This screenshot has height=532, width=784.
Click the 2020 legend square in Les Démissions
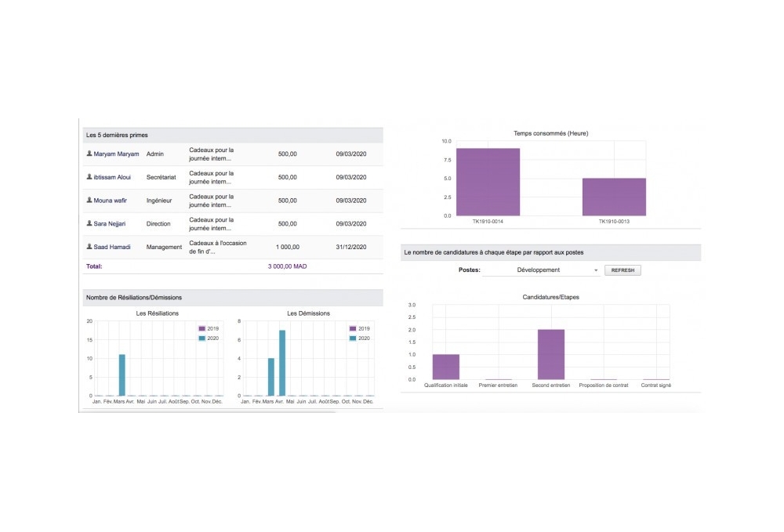pyautogui.click(x=354, y=338)
